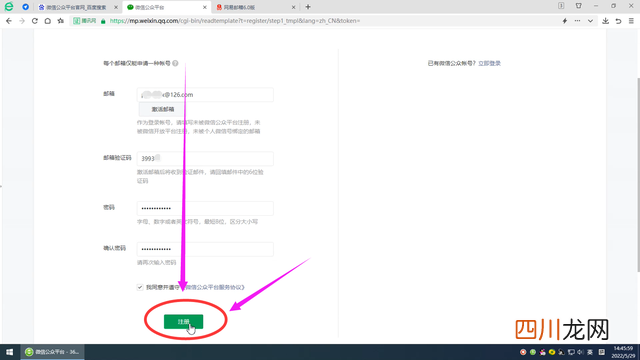Open the notification center tray icon
The image size is (640, 360).
[602, 352]
